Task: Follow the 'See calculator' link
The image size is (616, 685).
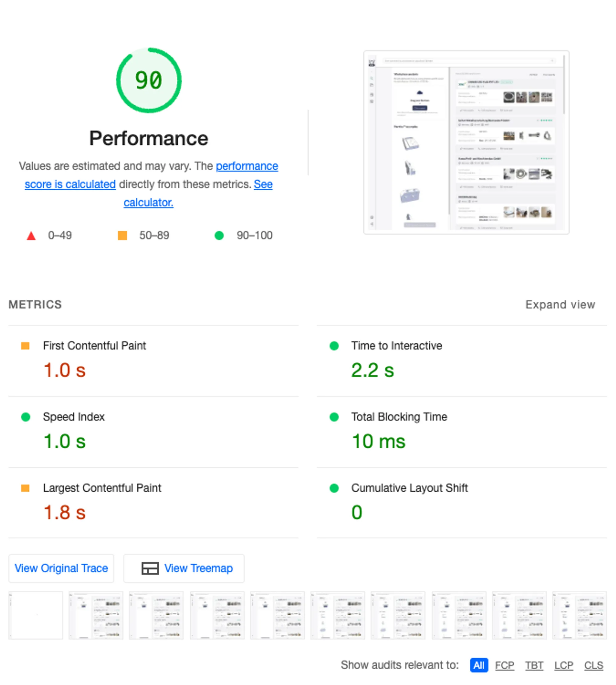Action: point(148,203)
